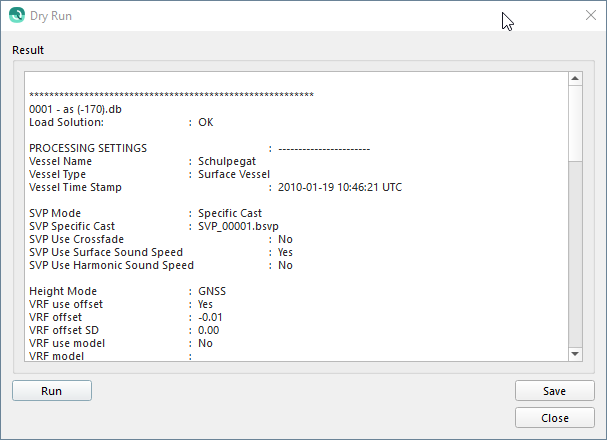The image size is (607, 440).
Task: Click the Vessel Time Stamp value
Action: pos(339,187)
